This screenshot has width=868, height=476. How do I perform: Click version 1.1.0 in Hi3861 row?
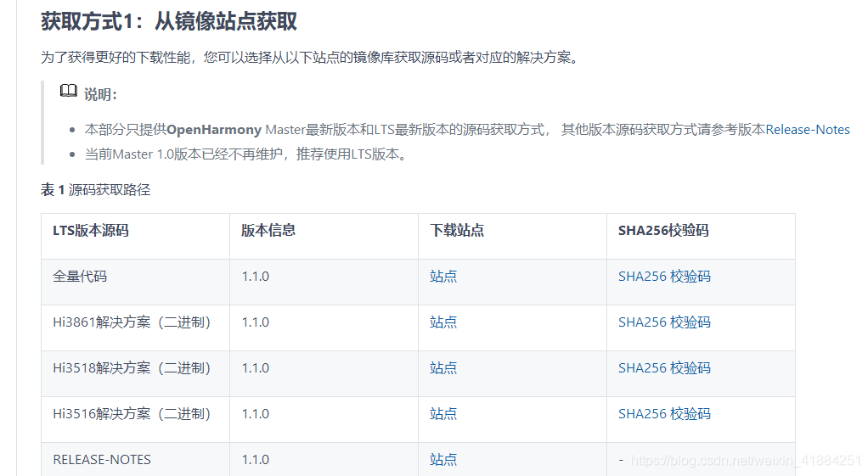click(x=255, y=322)
